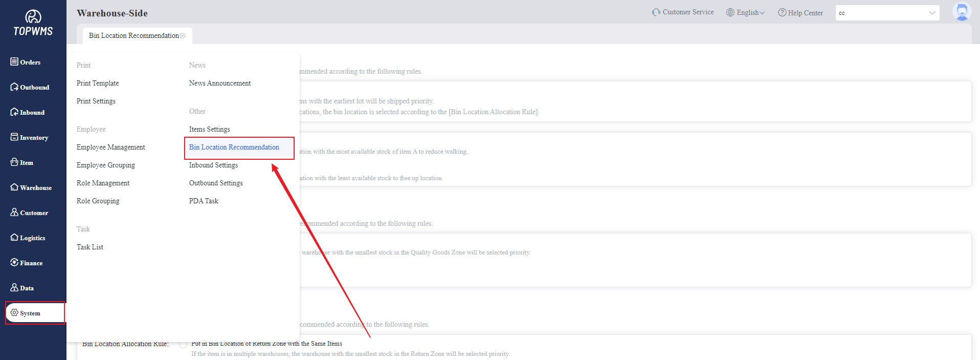The image size is (980, 360).
Task: Open the Finance sidebar icon
Action: pos(14,263)
